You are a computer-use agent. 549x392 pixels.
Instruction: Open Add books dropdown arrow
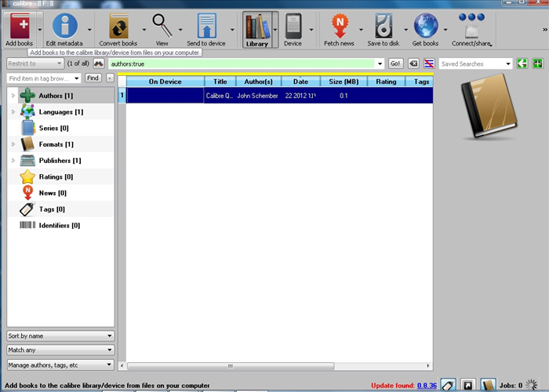[39, 30]
